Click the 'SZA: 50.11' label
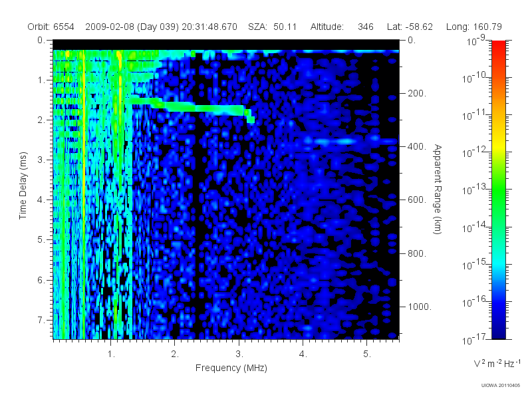The image size is (532, 399). coord(273,27)
